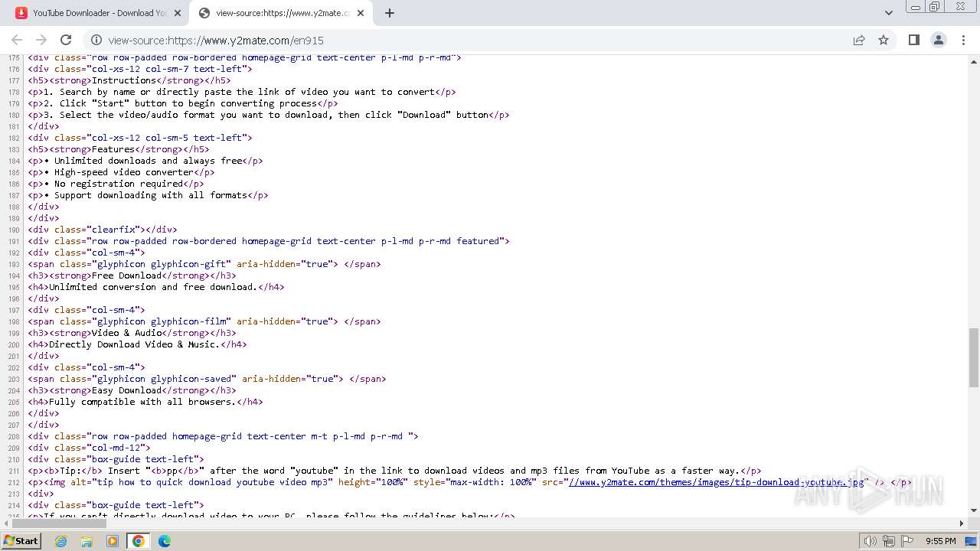Click 'Support downloading with all formats' text
The height and width of the screenshot is (551, 980).
pos(151,195)
